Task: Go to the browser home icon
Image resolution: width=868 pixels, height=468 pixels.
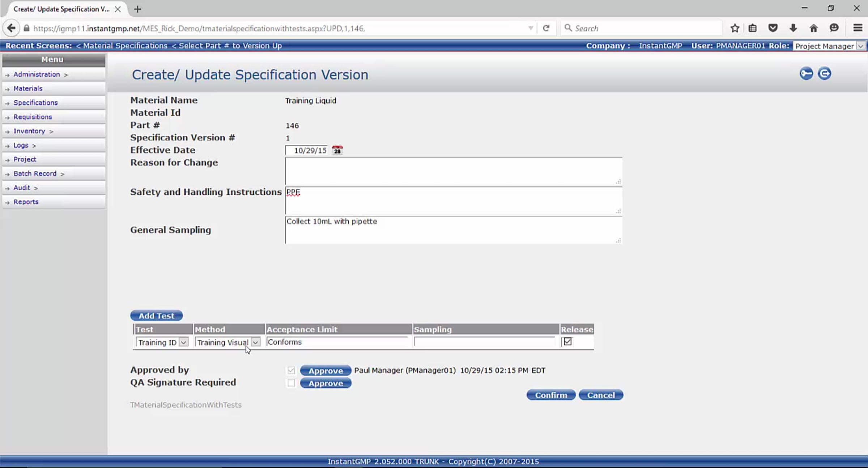Action: tap(813, 28)
